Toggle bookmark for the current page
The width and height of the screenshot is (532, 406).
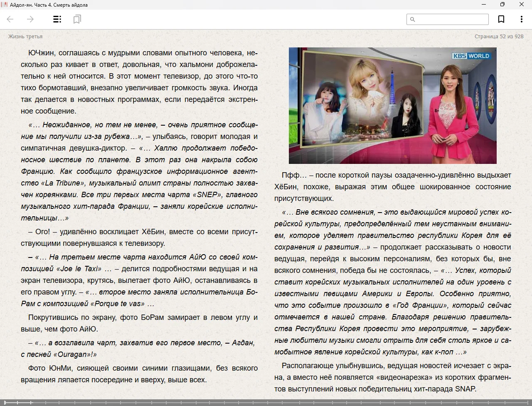click(x=501, y=19)
